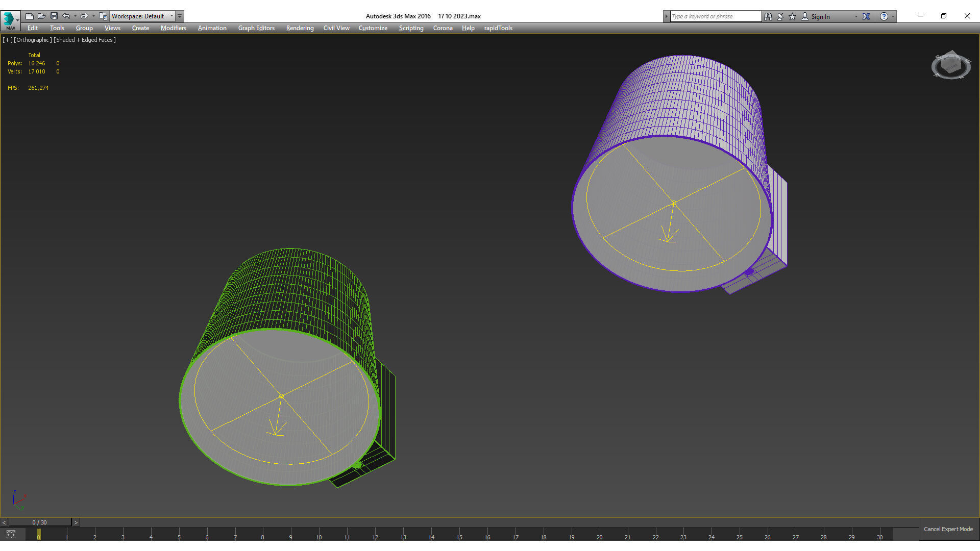
Task: Toggle the mini curve editor button
Action: (x=11, y=534)
